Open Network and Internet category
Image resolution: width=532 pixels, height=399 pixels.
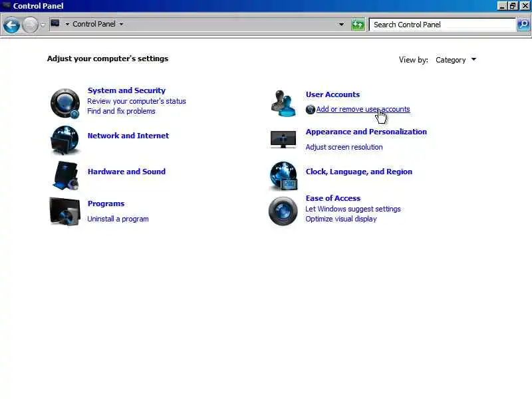pyautogui.click(x=128, y=136)
